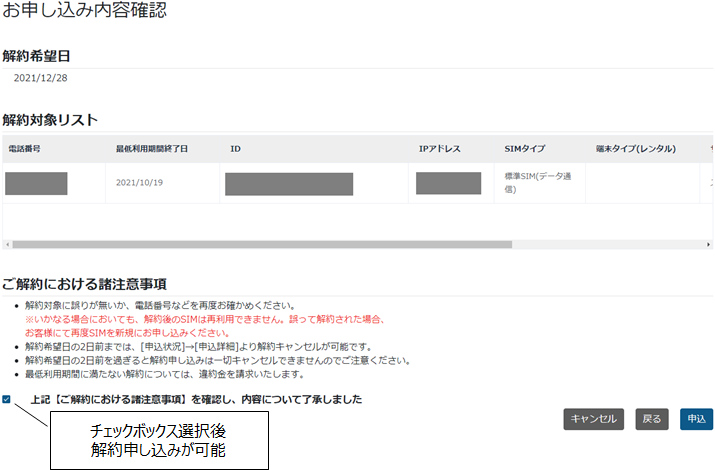Screen dimensions: 715x470
Task: Untick the 諸注意事項 agreement checkbox
Action: click(6, 399)
